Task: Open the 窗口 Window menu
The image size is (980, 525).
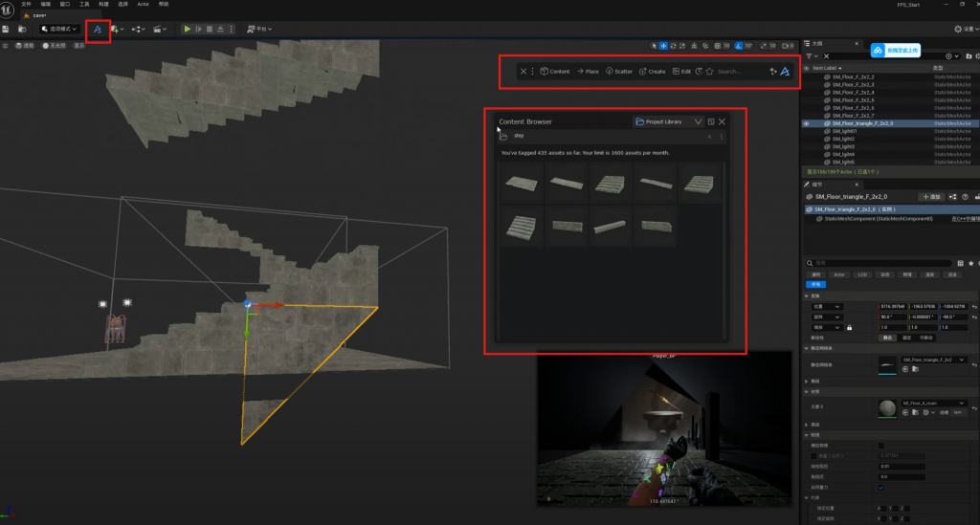Action: click(65, 5)
